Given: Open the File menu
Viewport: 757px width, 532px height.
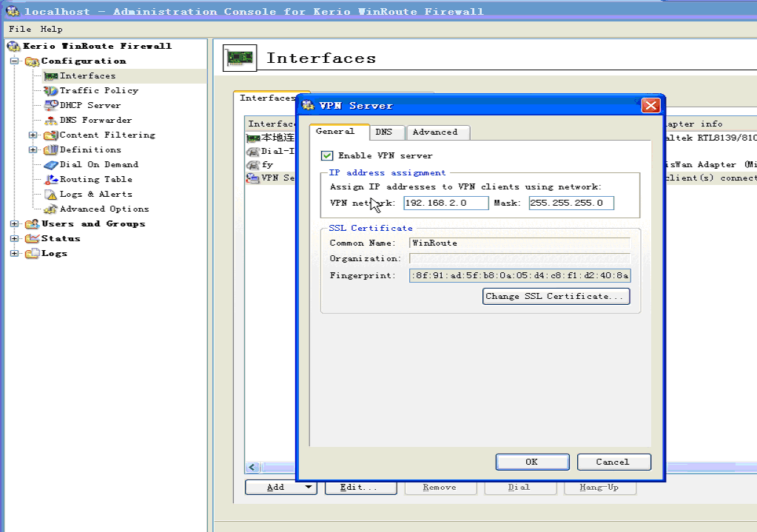Looking at the screenshot, I should (x=20, y=29).
